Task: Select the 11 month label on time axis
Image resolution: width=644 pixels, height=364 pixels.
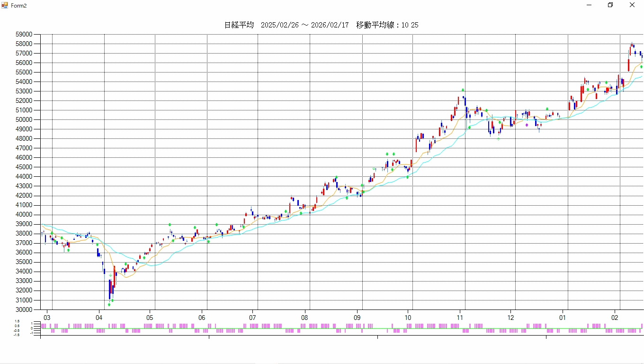Action: [x=460, y=318]
